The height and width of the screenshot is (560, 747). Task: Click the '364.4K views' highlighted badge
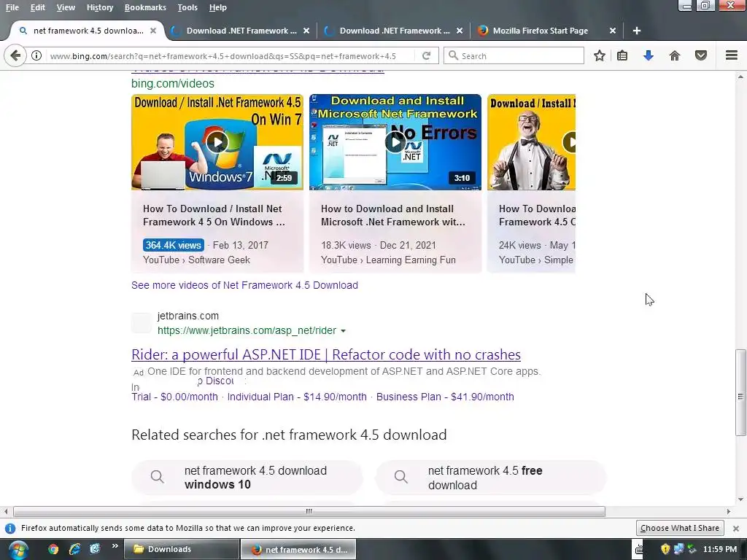pos(174,245)
